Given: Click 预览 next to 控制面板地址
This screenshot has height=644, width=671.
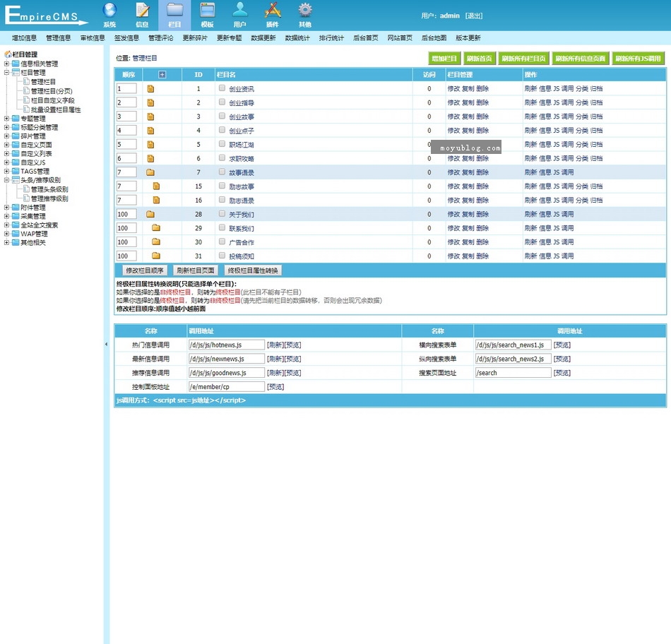Looking at the screenshot, I should (x=275, y=387).
